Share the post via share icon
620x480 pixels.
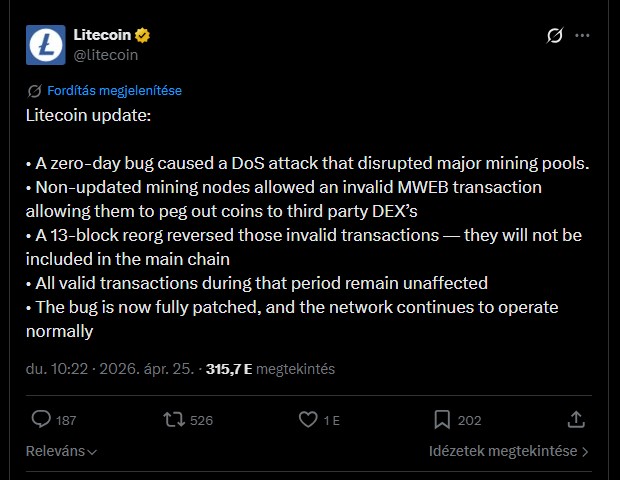[x=576, y=419]
